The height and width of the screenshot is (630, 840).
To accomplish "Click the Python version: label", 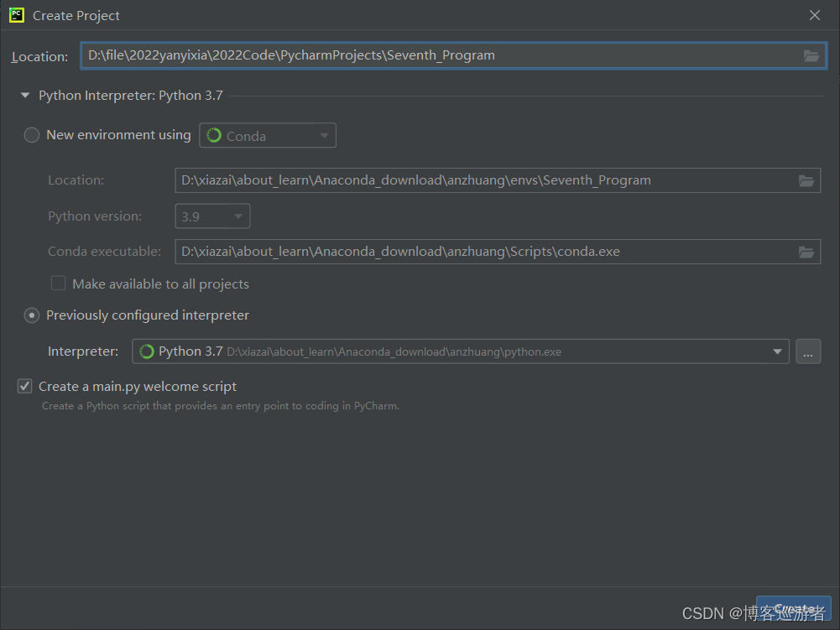I will click(x=95, y=216).
